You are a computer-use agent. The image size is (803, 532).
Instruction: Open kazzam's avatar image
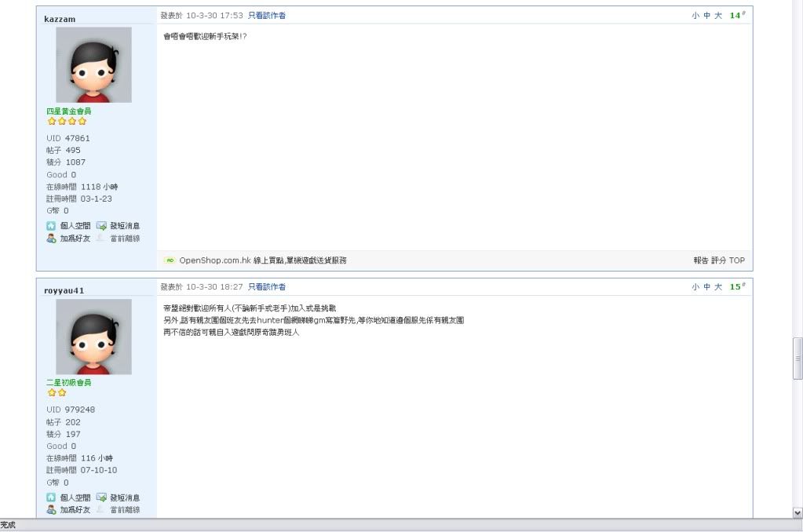[x=93, y=65]
